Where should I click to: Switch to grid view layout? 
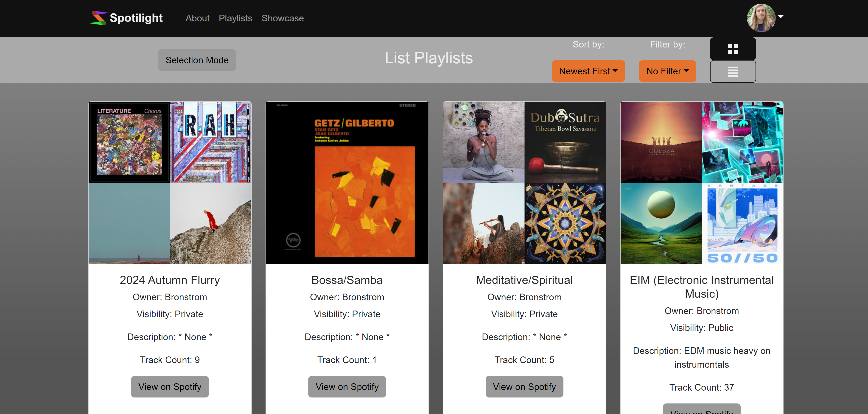coord(733,49)
